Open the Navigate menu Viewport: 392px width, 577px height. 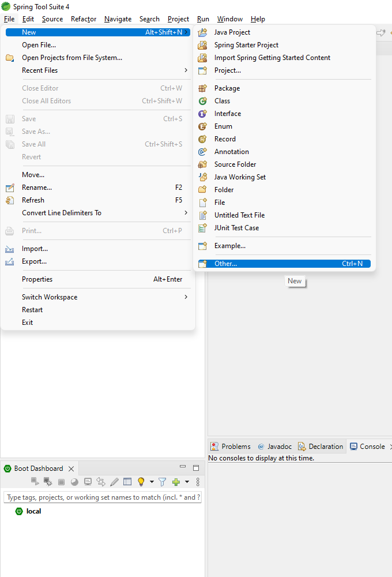pos(118,19)
